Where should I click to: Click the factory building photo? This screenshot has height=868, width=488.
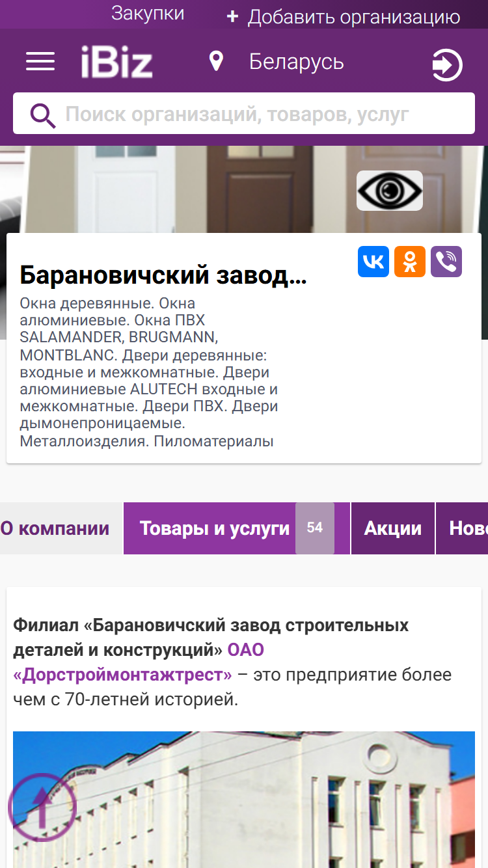(244, 800)
